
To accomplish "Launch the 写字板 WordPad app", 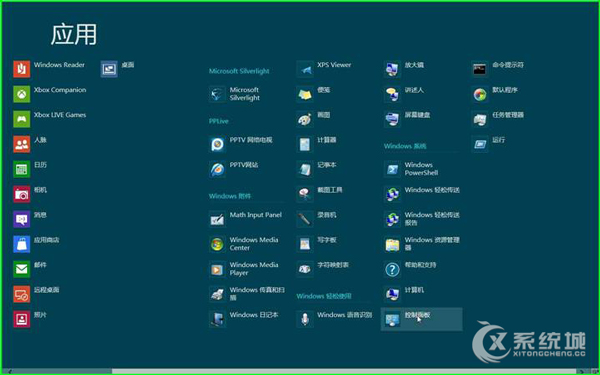I will (x=316, y=244).
